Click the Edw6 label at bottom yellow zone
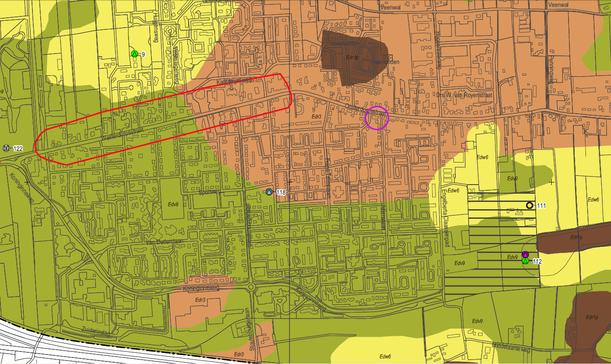The image size is (611, 364). [385, 357]
